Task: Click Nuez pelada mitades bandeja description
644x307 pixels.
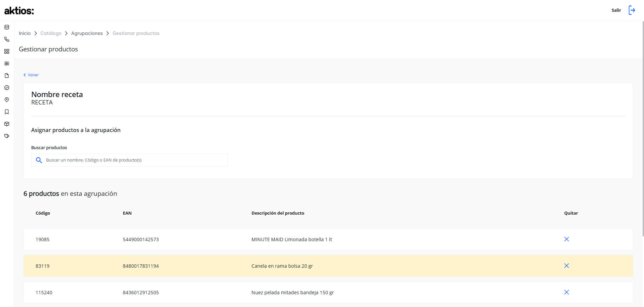Action: click(293, 293)
